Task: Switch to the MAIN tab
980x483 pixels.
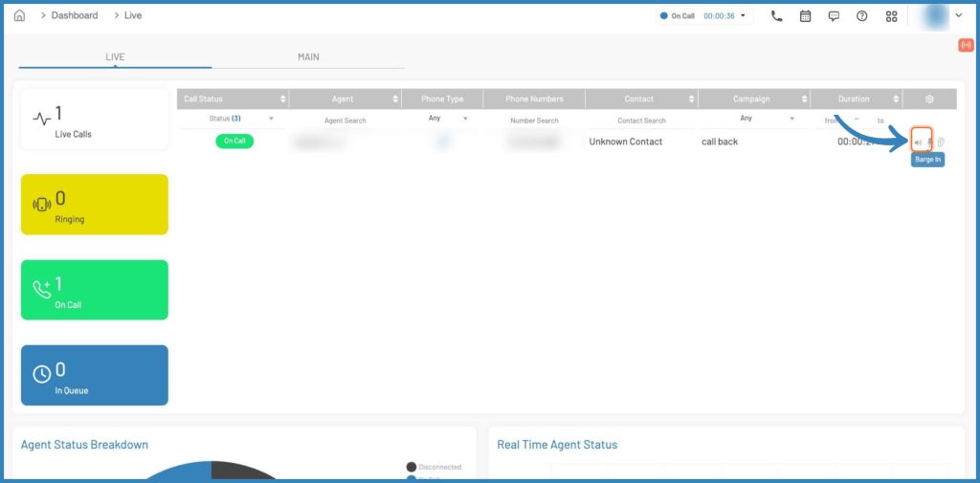Action: pyautogui.click(x=308, y=56)
